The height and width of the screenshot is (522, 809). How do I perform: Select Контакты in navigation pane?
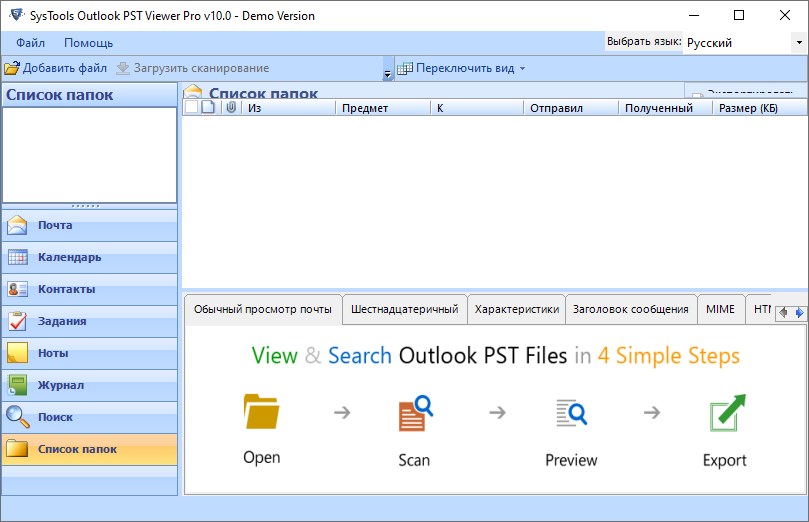90,289
